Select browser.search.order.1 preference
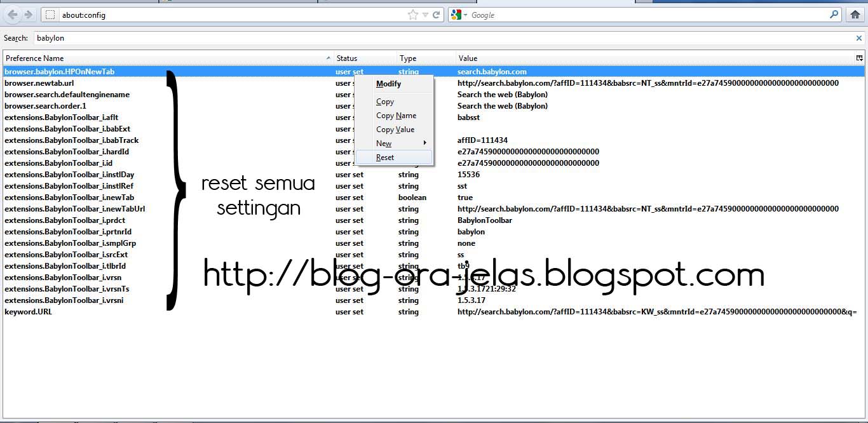The image size is (868, 423). 433,106
